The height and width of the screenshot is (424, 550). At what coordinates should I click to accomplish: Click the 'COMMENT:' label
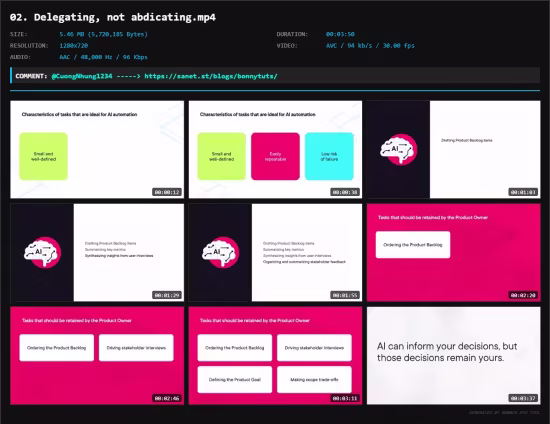(x=31, y=76)
